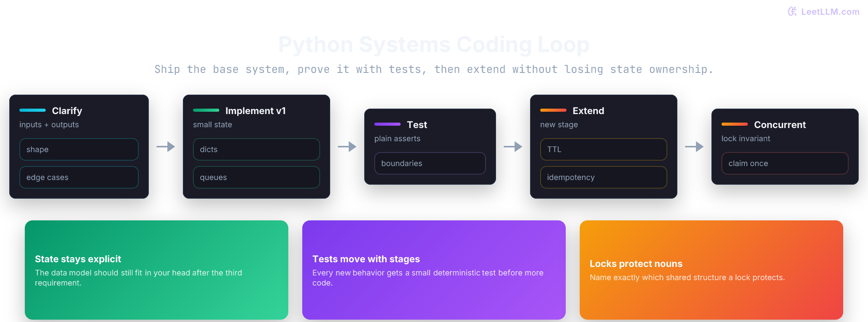
Task: Click the LeetLLM.com brain logo icon
Action: (x=792, y=12)
